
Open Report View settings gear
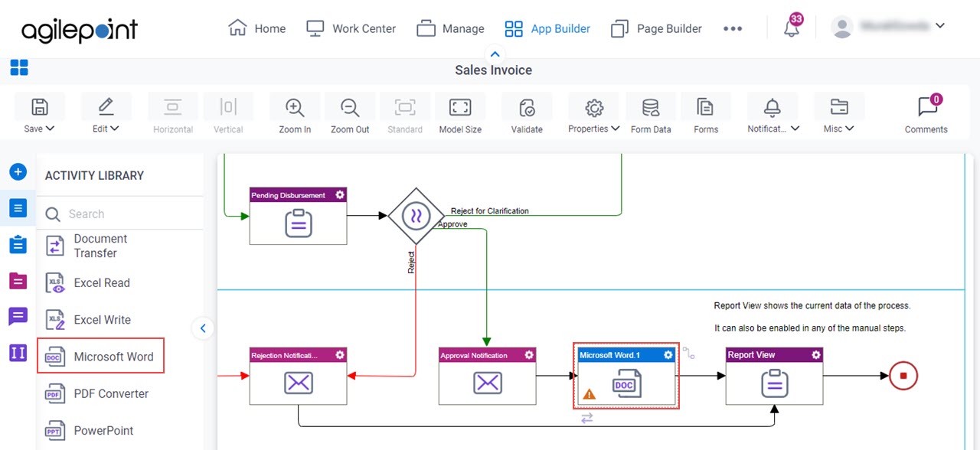[816, 355]
